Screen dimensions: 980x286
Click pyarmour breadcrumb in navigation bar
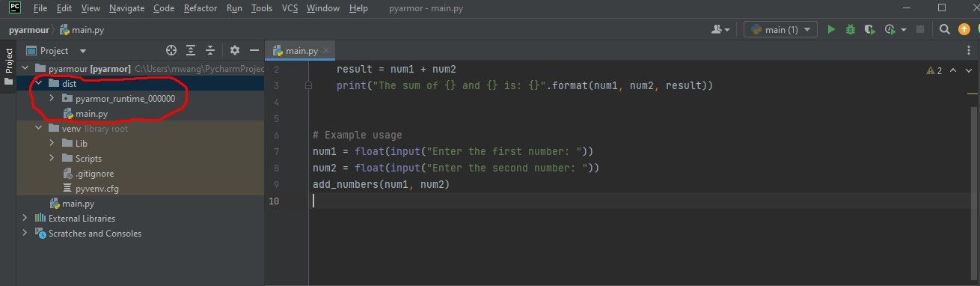pyautogui.click(x=28, y=30)
